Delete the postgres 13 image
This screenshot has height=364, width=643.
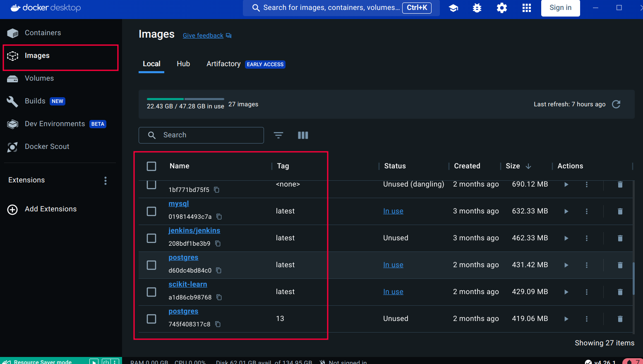[x=620, y=319]
